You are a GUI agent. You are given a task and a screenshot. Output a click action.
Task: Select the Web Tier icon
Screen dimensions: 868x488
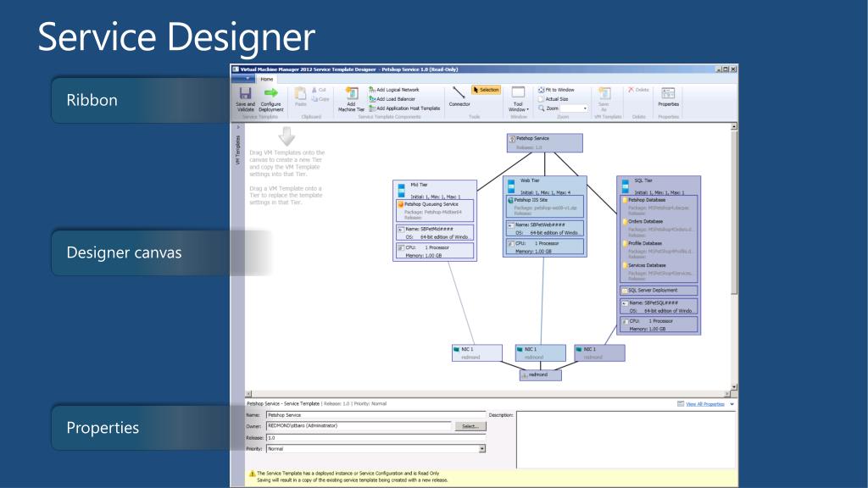click(x=511, y=186)
